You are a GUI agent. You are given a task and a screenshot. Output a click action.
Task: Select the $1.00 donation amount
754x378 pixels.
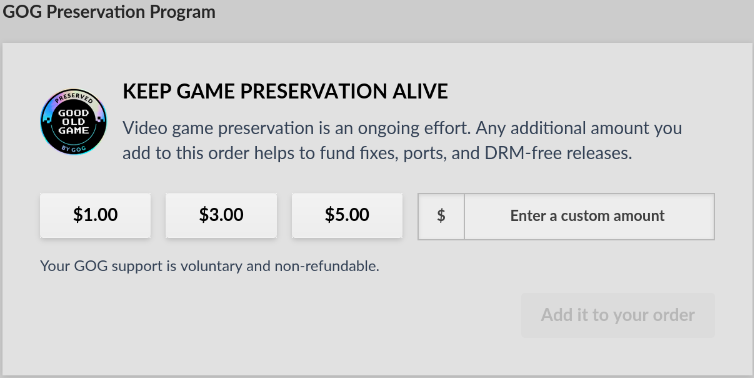click(95, 215)
